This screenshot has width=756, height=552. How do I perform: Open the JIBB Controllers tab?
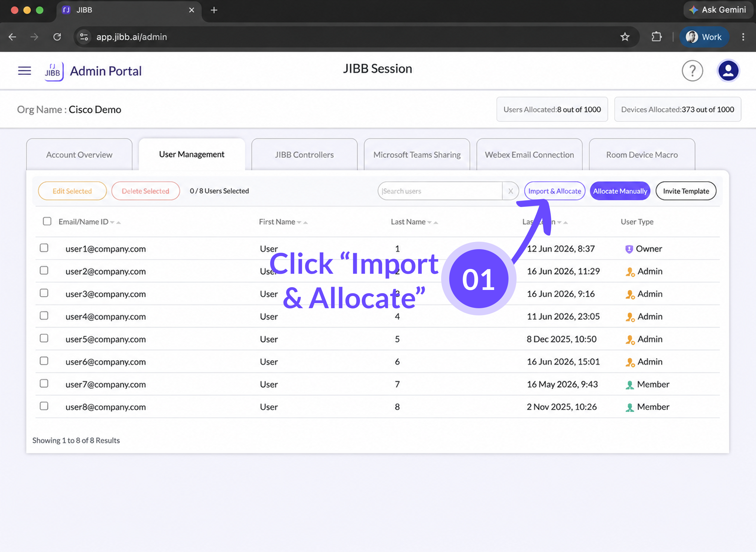[304, 155]
